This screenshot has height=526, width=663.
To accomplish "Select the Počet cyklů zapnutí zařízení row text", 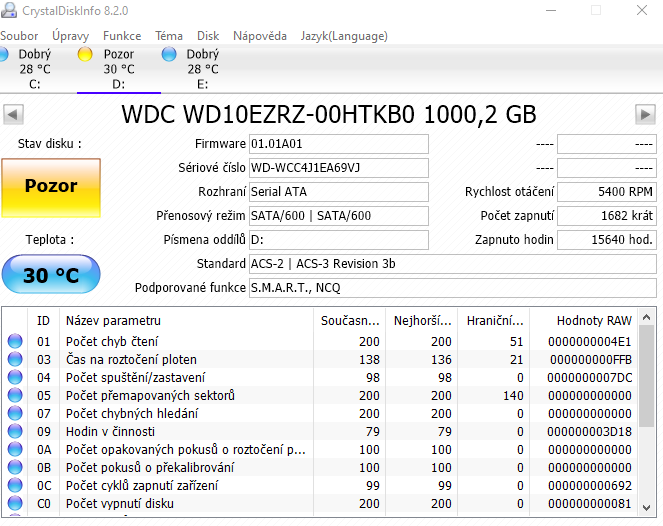I will pos(142,485).
